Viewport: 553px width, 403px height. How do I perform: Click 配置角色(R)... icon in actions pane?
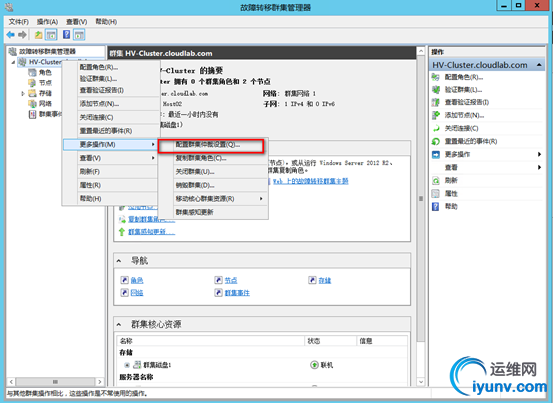pos(436,77)
